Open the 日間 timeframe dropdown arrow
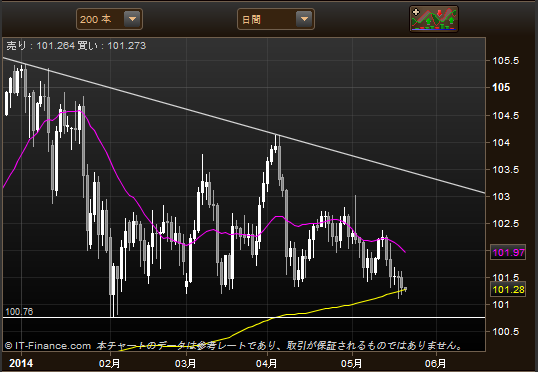The width and height of the screenshot is (538, 372). pos(304,19)
